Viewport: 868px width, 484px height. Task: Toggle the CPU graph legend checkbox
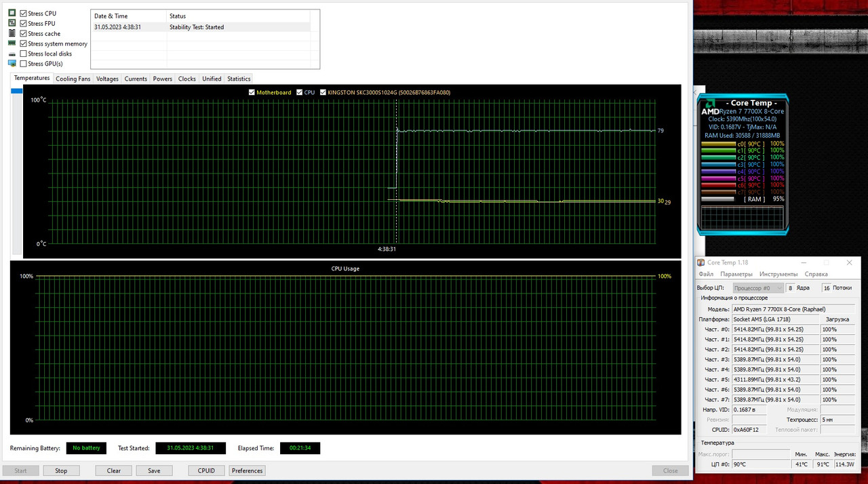(x=300, y=92)
